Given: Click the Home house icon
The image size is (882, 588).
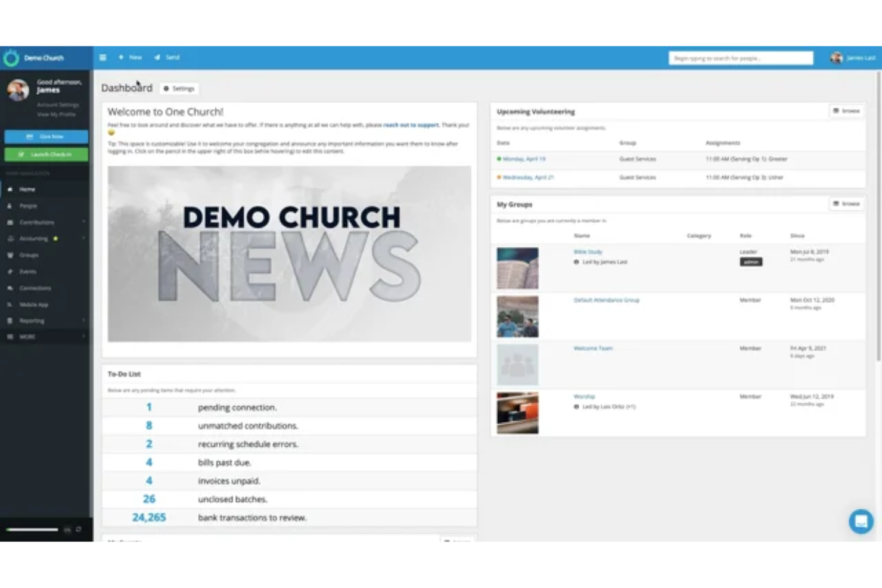Looking at the screenshot, I should click(x=10, y=189).
